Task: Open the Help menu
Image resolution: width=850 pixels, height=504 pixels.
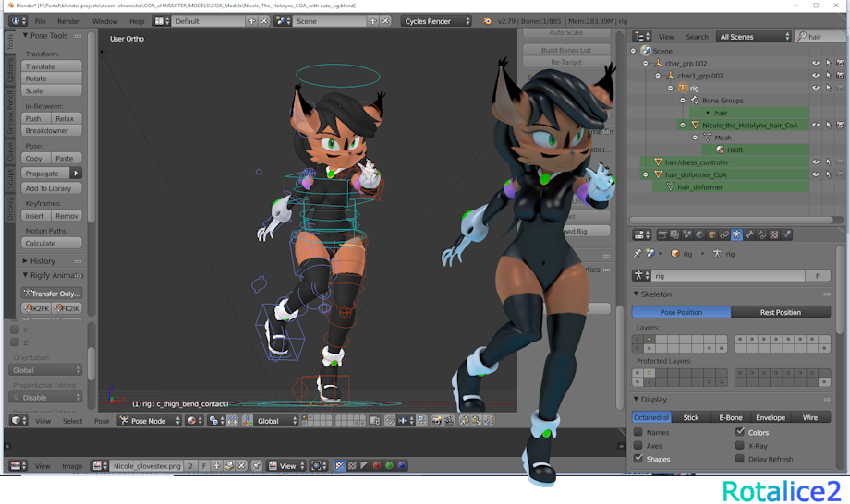Action: [x=137, y=21]
